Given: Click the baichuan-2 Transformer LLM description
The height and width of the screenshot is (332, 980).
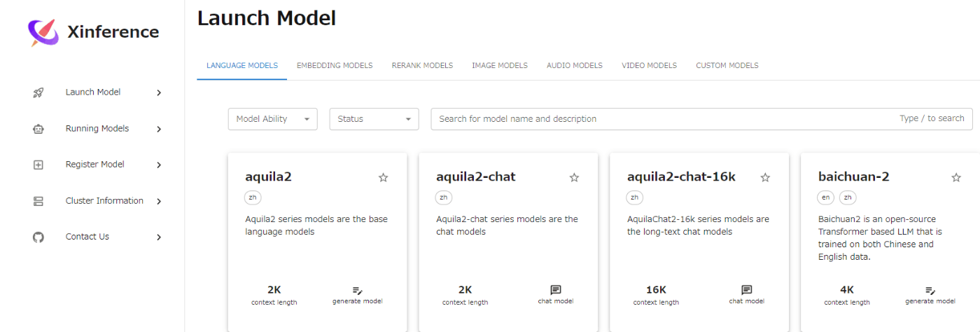Looking at the screenshot, I should coord(881,238).
